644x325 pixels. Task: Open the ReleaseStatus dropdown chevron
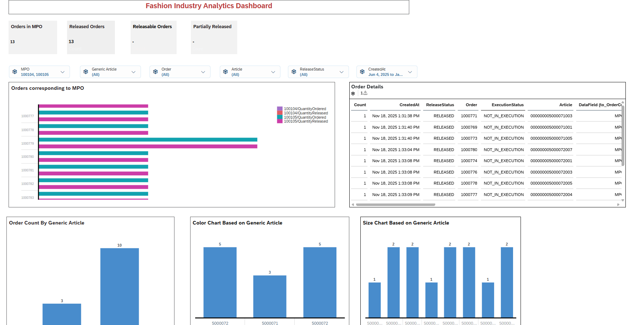(x=341, y=72)
